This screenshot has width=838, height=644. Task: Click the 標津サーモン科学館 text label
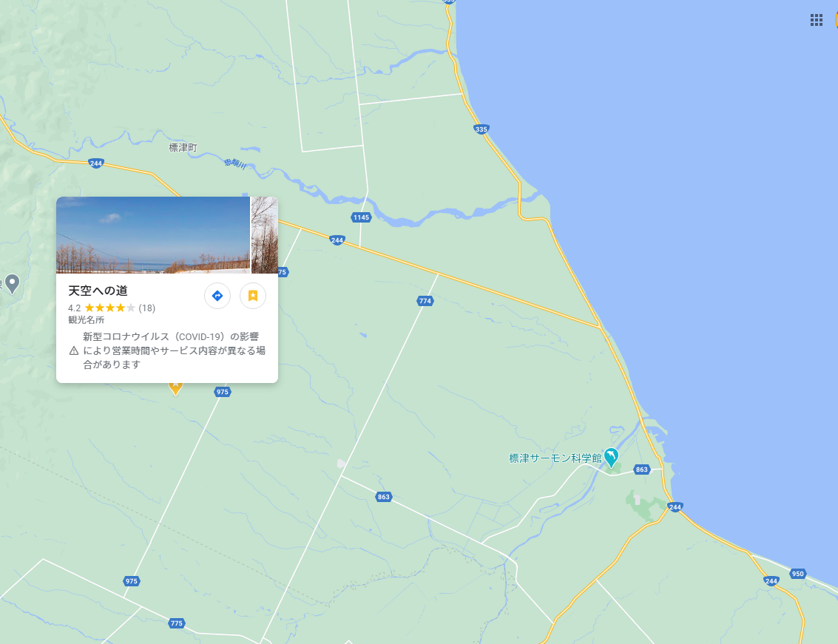555,458
